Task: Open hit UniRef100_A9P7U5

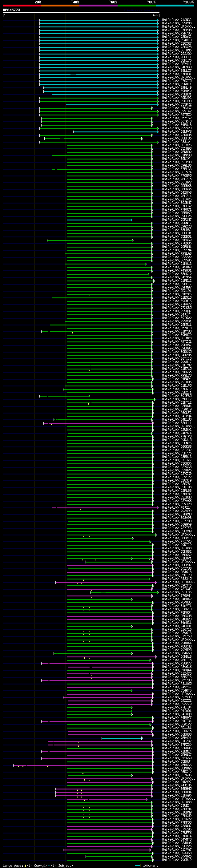Action: (177, 33)
